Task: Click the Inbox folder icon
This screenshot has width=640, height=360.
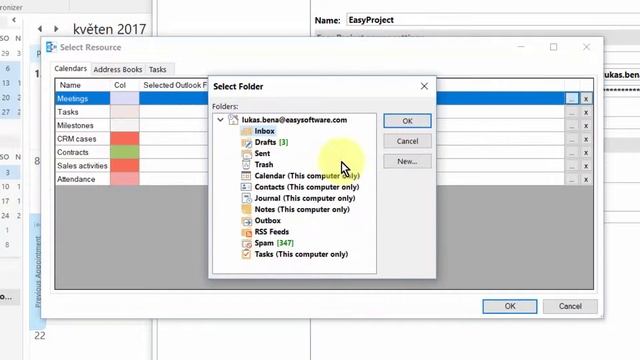Action: click(246, 131)
